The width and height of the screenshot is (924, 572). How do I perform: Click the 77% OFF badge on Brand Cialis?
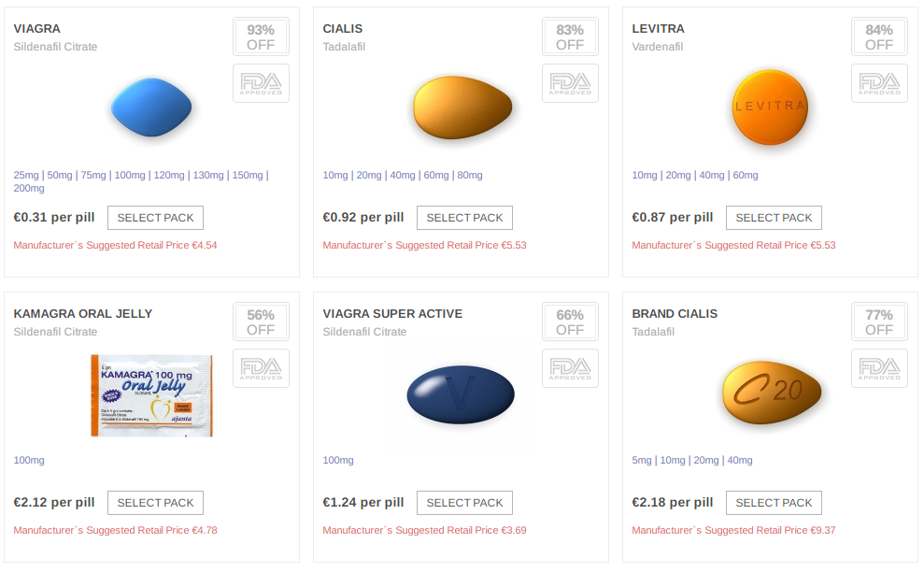click(879, 322)
